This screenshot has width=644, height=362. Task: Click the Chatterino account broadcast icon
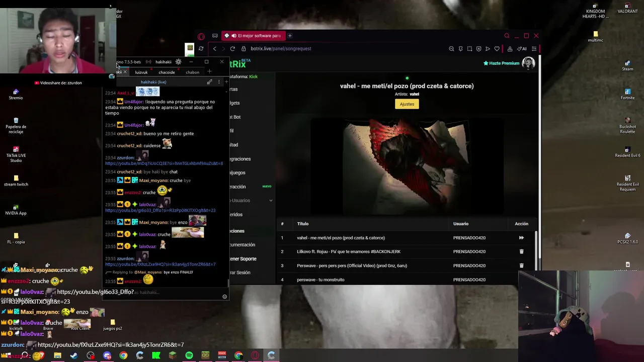[148, 62]
